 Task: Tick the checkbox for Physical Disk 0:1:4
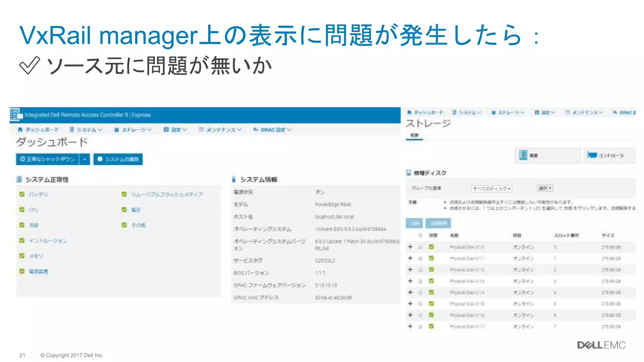(x=420, y=293)
